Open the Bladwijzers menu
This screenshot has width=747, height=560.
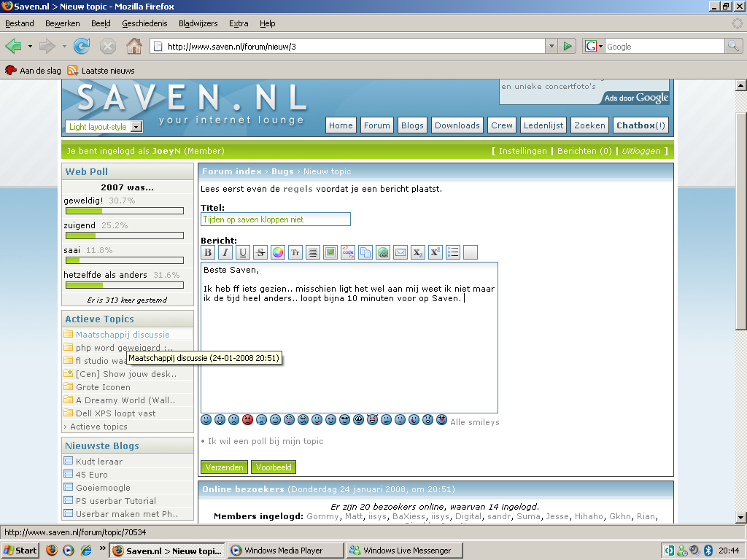click(198, 23)
